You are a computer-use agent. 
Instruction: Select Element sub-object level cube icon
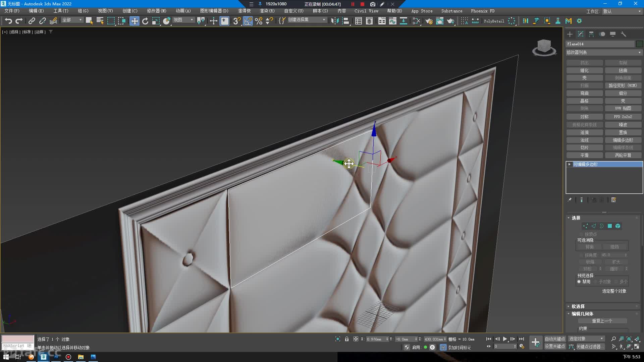(x=618, y=226)
